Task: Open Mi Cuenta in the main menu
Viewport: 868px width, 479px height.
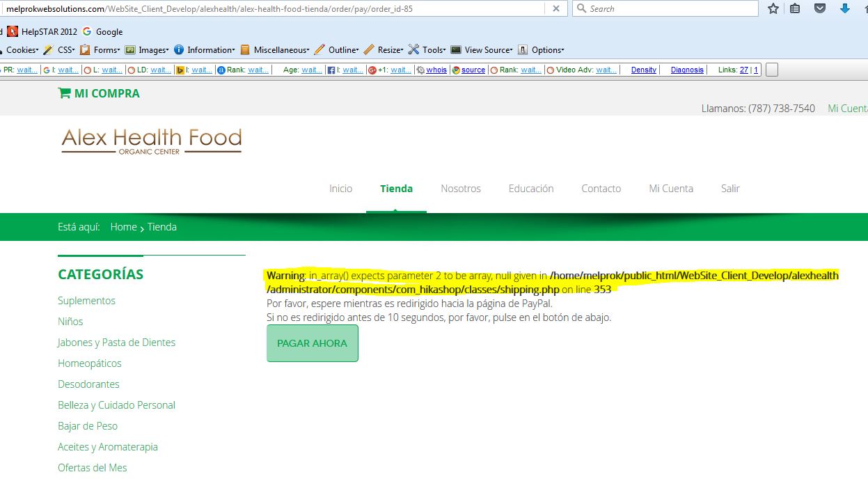Action: click(671, 189)
